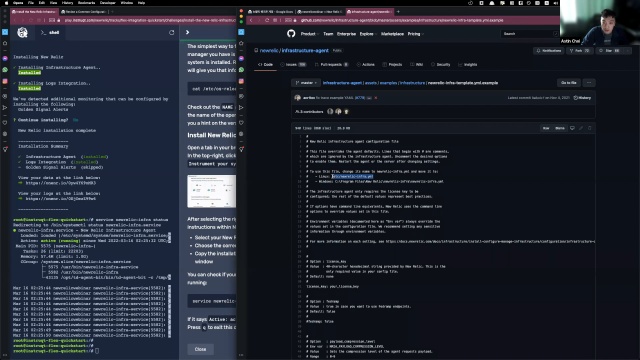Open the Marketplace link in GitHub header
This screenshot has height=360, width=640.
pyautogui.click(x=392, y=34)
